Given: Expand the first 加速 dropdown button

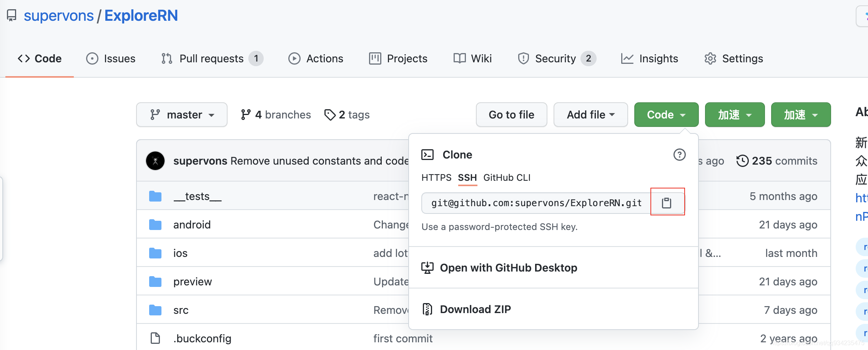Looking at the screenshot, I should [735, 115].
